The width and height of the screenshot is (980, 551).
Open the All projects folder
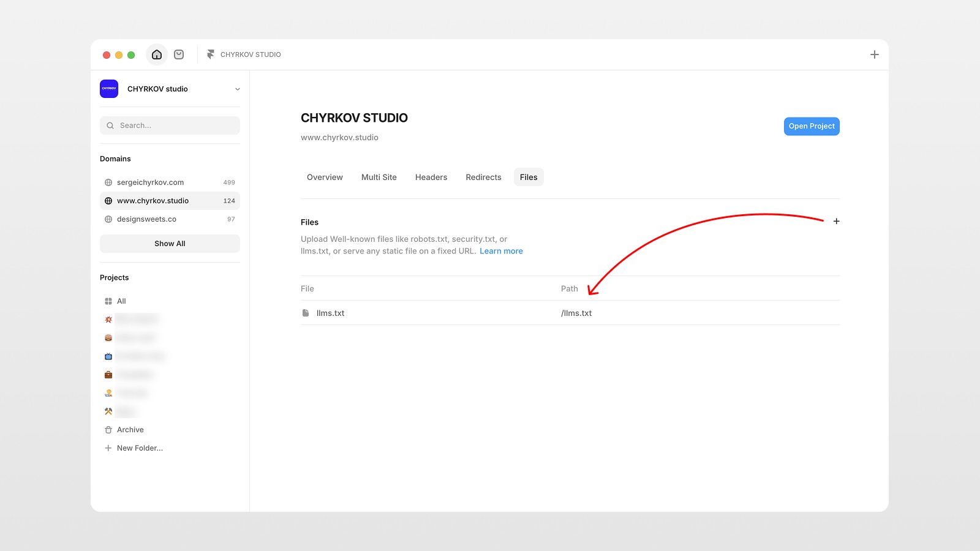(x=170, y=301)
